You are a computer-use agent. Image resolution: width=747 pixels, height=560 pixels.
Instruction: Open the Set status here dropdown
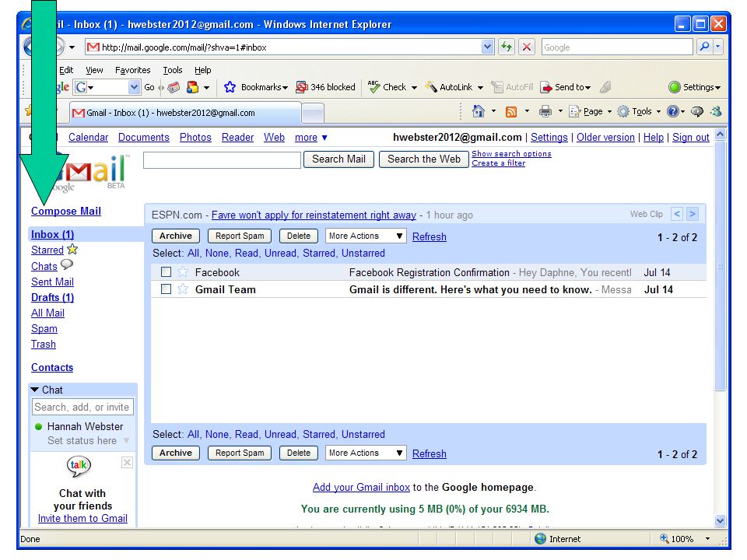(x=126, y=440)
